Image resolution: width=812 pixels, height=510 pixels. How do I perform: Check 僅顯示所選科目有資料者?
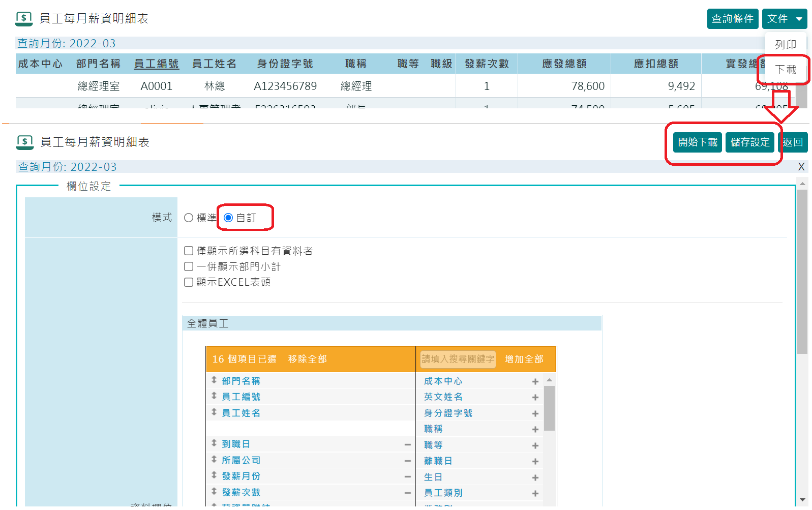[189, 251]
